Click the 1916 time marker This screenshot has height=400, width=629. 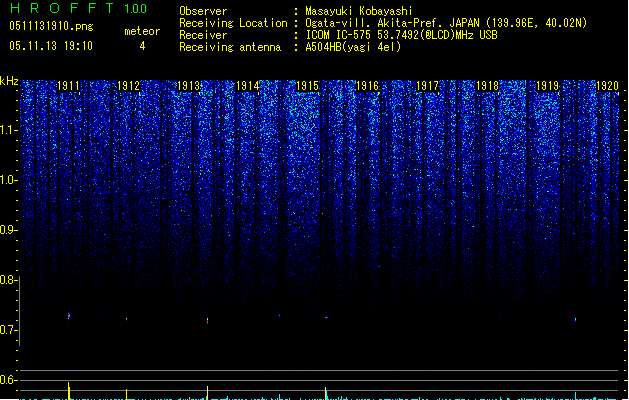(x=367, y=86)
